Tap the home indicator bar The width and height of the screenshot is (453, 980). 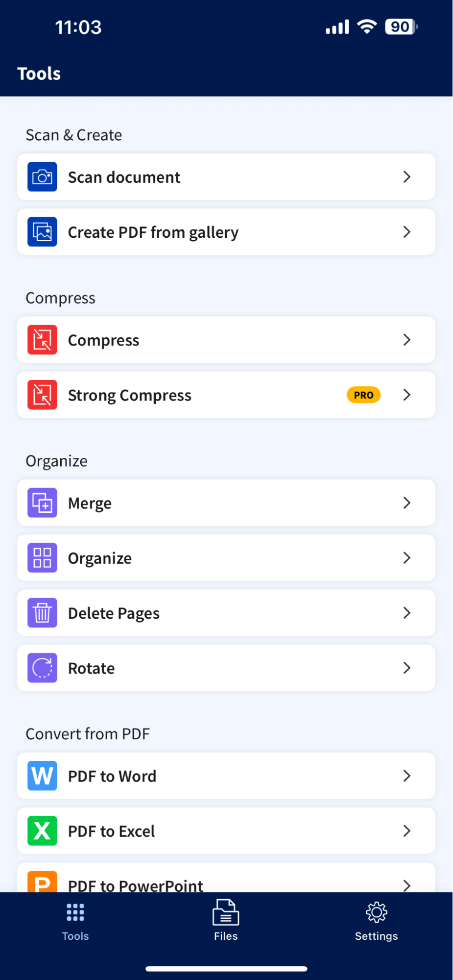click(226, 964)
